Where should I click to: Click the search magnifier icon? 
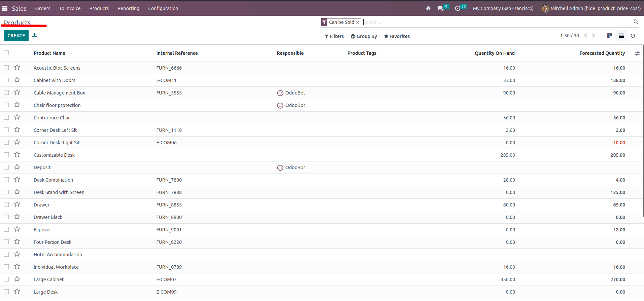(636, 22)
